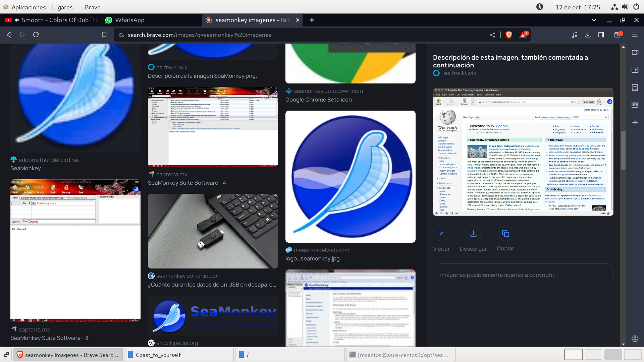Expand the tab search dropdown arrow

tap(594, 20)
